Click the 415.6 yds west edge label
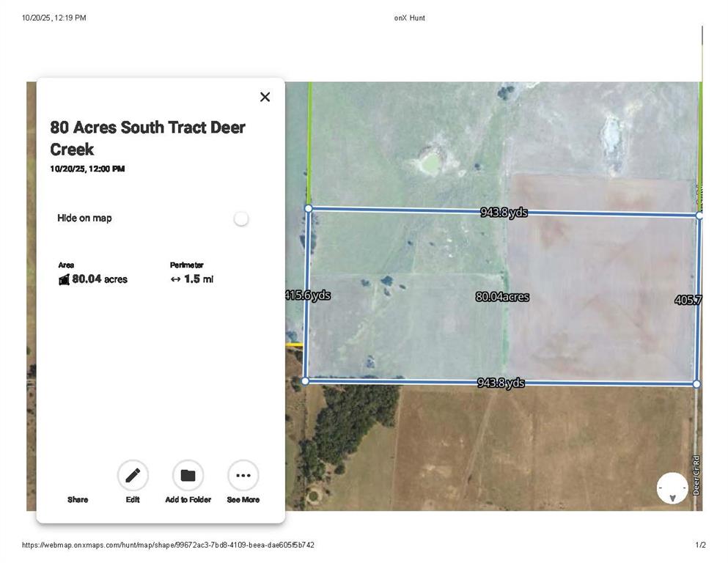The height and width of the screenshot is (563, 728). [308, 295]
